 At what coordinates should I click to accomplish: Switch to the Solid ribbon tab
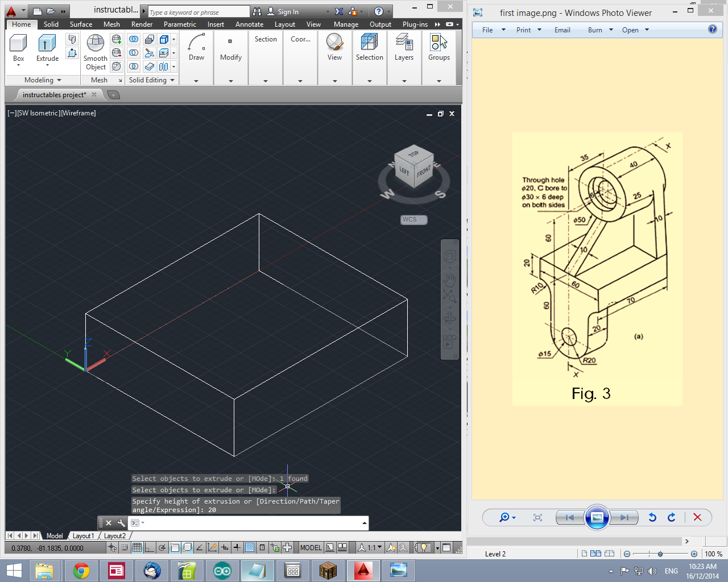point(51,24)
